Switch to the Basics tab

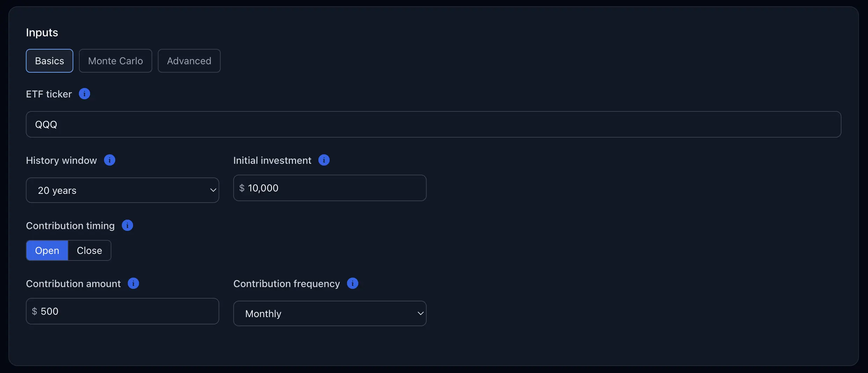tap(50, 61)
